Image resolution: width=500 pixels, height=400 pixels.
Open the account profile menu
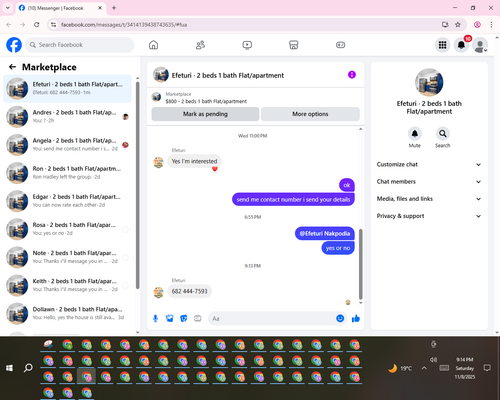point(480,45)
